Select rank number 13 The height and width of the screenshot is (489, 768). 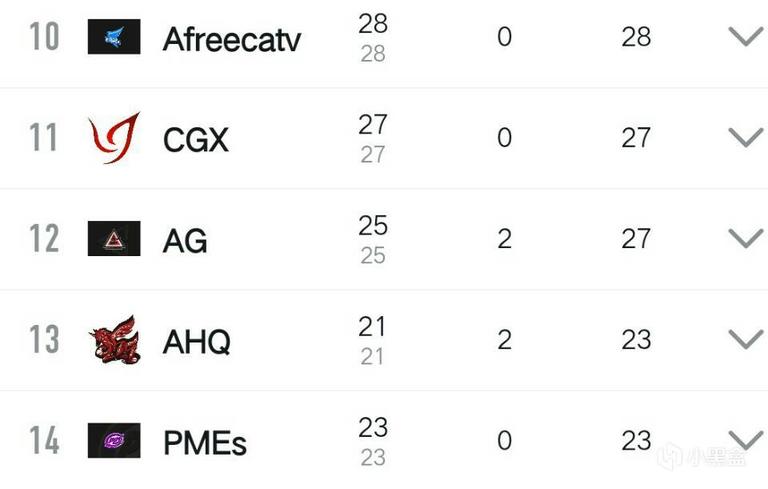45,339
